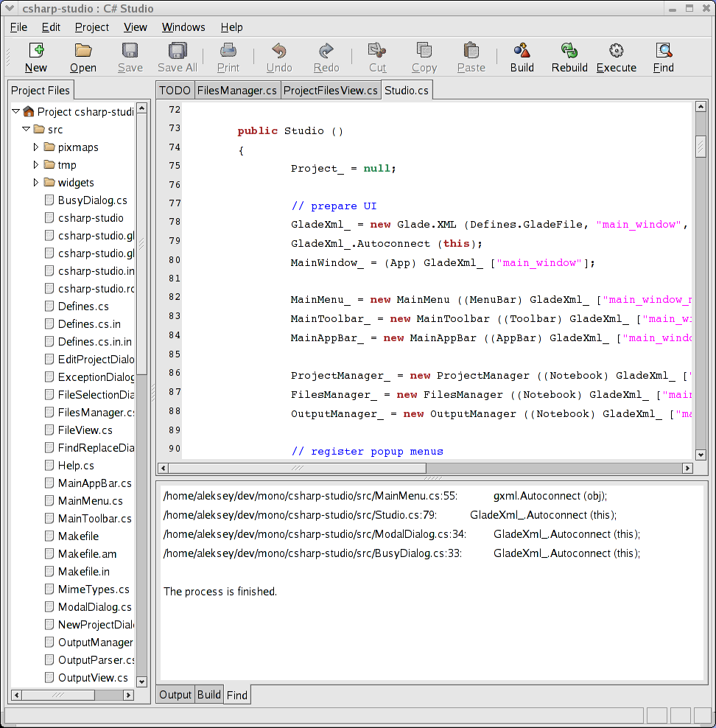Expand the pixmaps folder
Image resolution: width=716 pixels, height=728 pixels.
coord(35,147)
